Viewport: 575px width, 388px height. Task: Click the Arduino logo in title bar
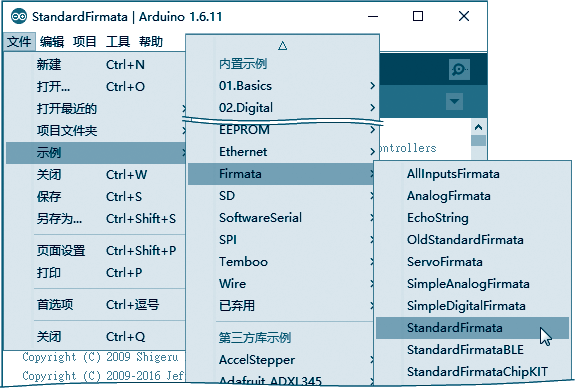click(19, 17)
